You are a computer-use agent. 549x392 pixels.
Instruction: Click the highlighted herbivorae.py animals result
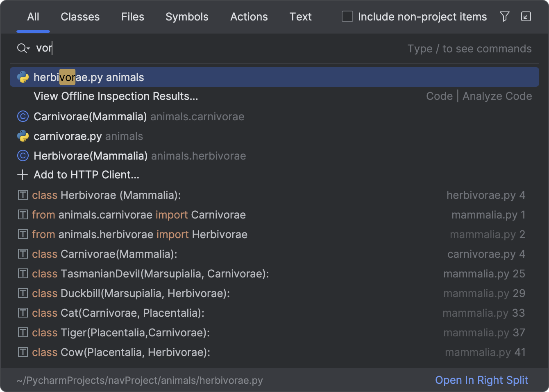(89, 77)
